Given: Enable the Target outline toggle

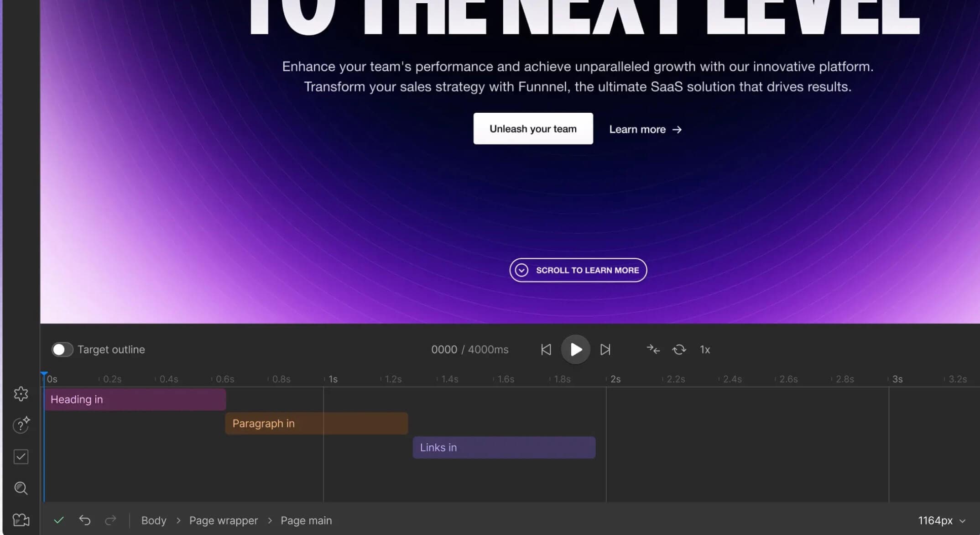Looking at the screenshot, I should (62, 349).
